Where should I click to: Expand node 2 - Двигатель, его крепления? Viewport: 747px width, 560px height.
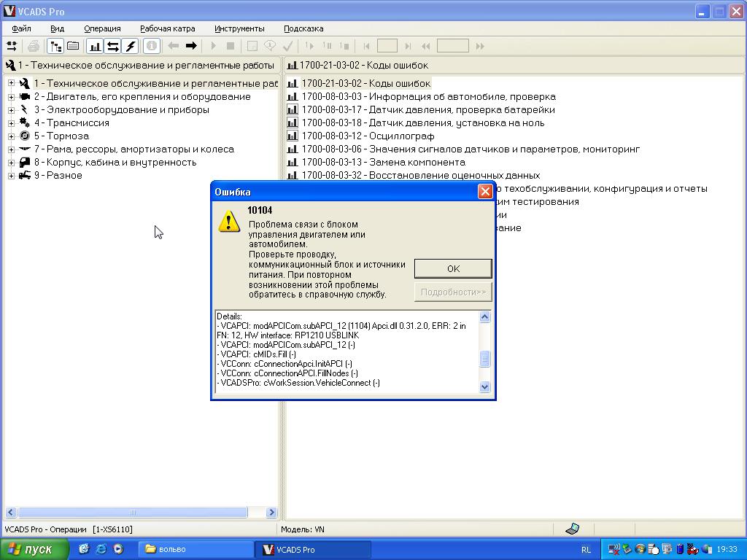pos(11,97)
